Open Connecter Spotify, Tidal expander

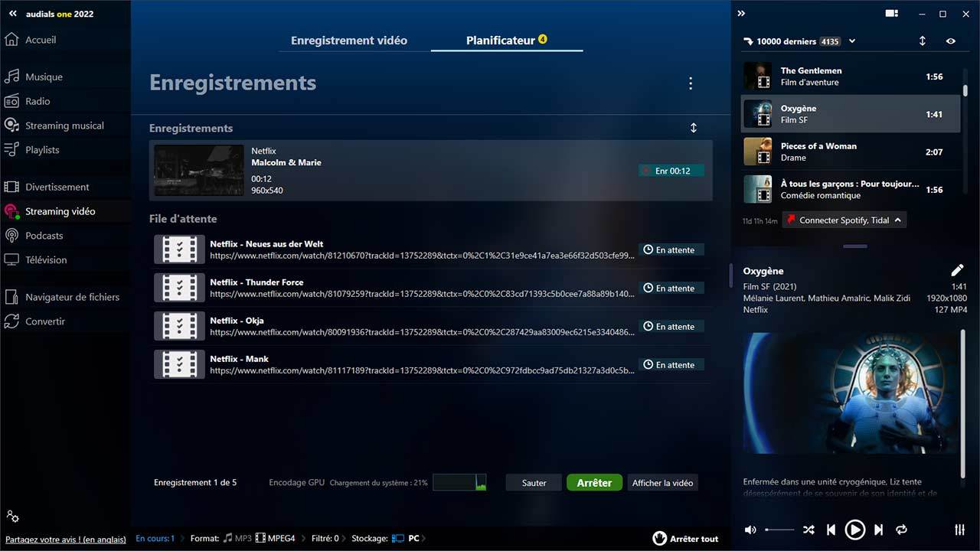[x=844, y=220]
